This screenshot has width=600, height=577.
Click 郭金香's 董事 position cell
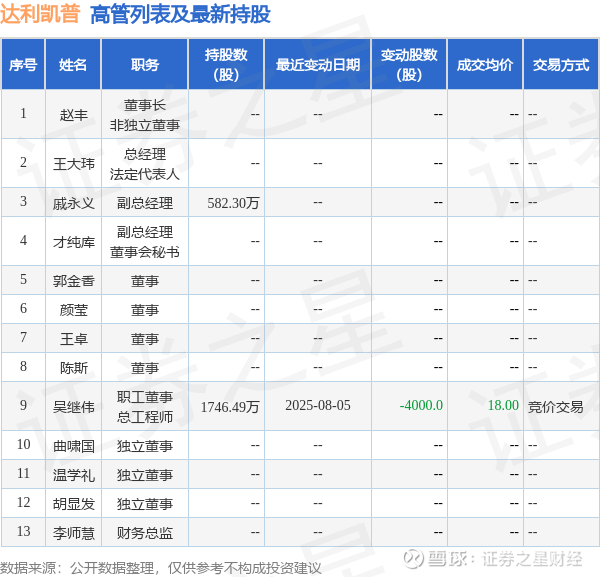pos(145,281)
